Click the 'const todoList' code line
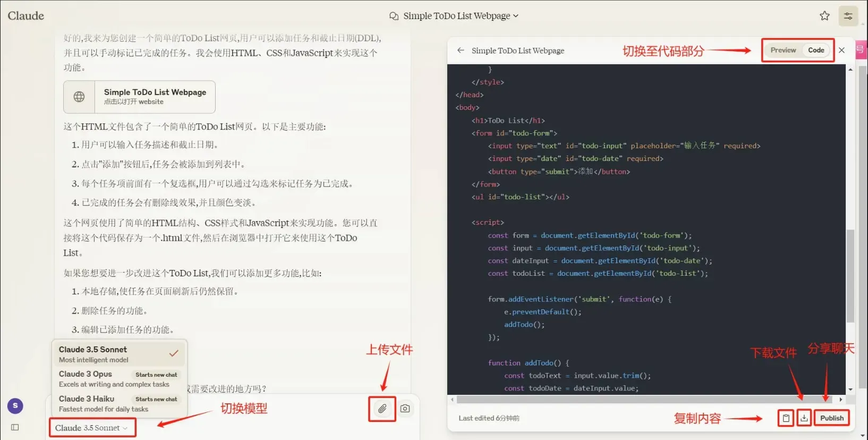Screen dimensions: 868x440 598,274
